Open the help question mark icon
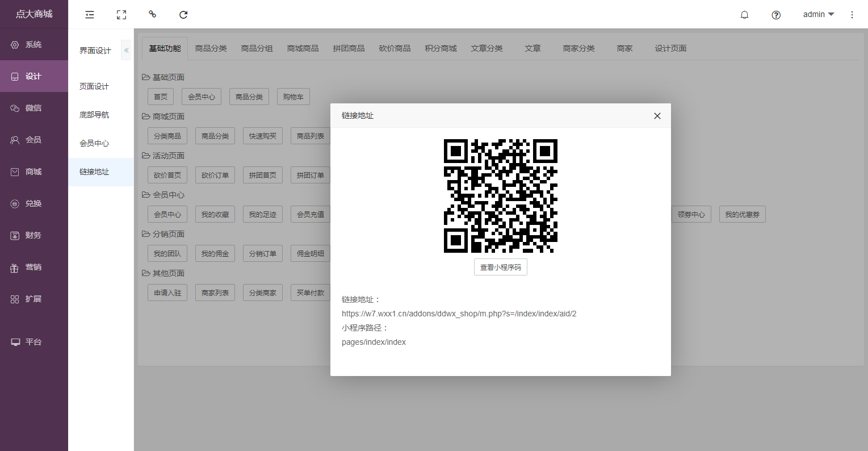The height and width of the screenshot is (451, 868). [776, 15]
